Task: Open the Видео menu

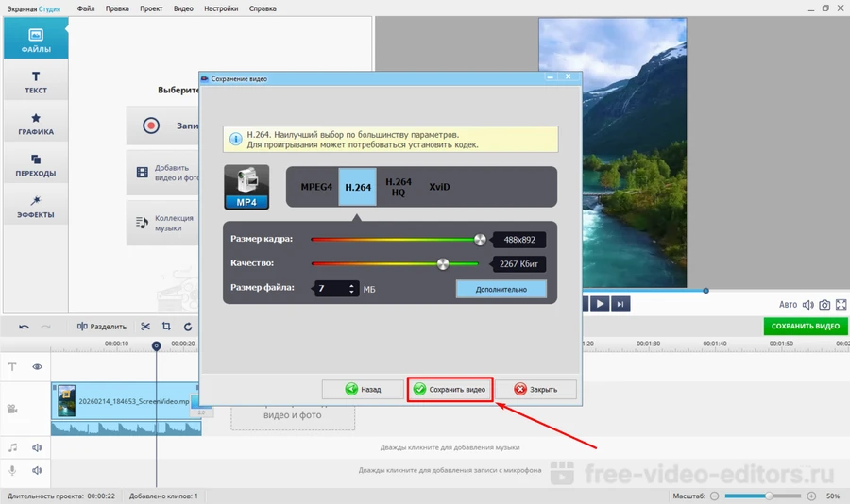Action: tap(184, 8)
